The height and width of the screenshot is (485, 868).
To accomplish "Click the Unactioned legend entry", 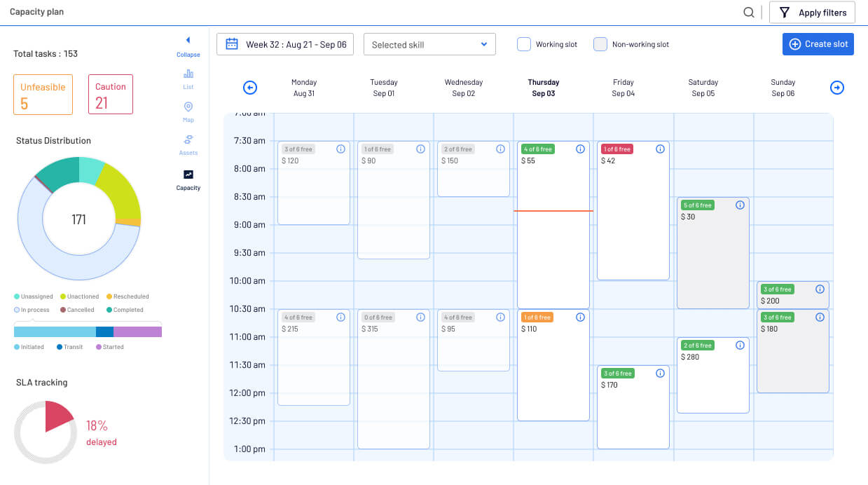I will 79,296.
